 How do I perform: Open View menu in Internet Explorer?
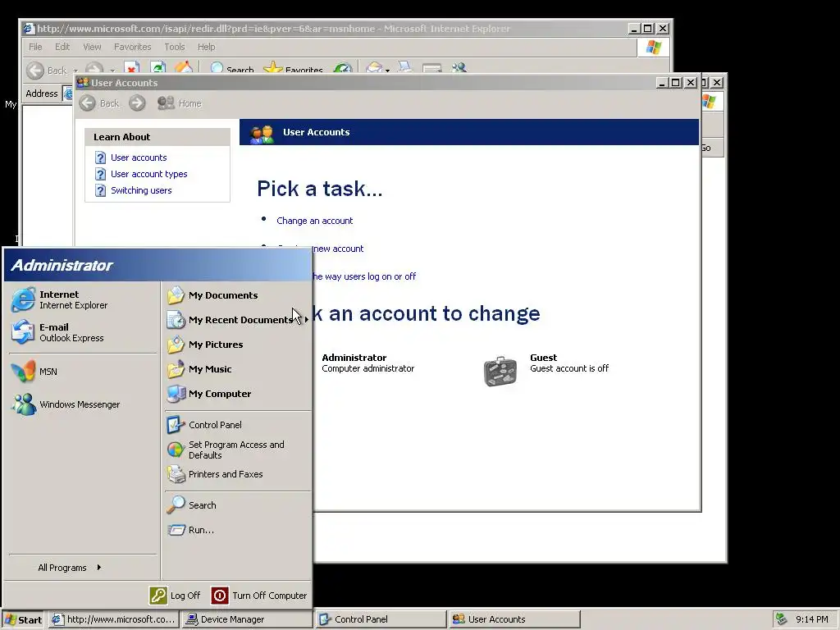(92, 47)
